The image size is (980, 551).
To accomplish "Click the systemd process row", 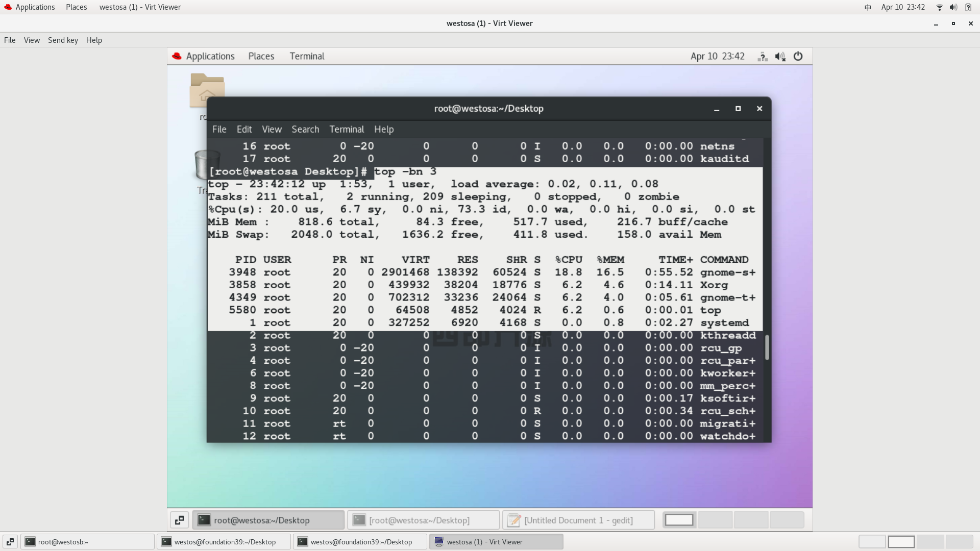I will 485,323.
